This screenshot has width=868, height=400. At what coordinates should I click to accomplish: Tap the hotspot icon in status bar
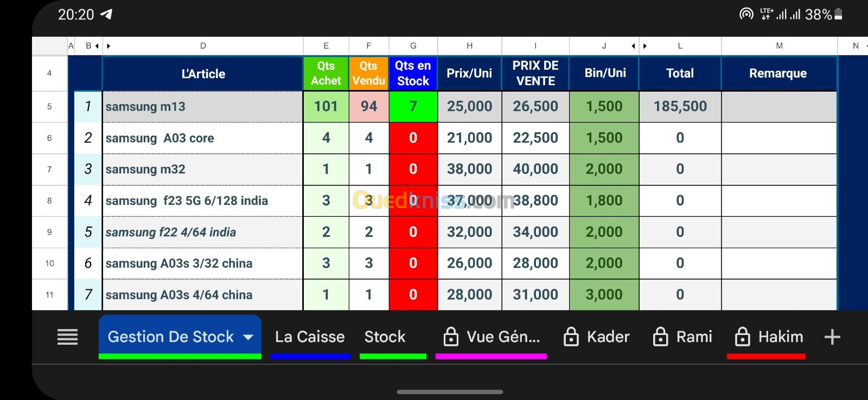(x=746, y=14)
